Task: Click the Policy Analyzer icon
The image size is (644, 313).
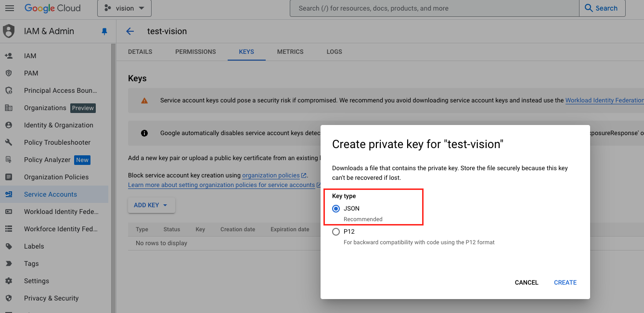Action: coord(9,160)
